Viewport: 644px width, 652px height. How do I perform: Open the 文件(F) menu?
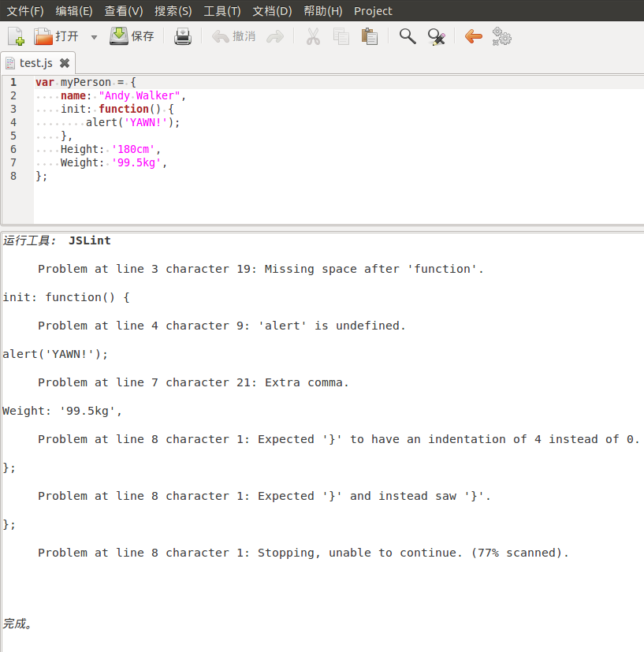(x=25, y=11)
